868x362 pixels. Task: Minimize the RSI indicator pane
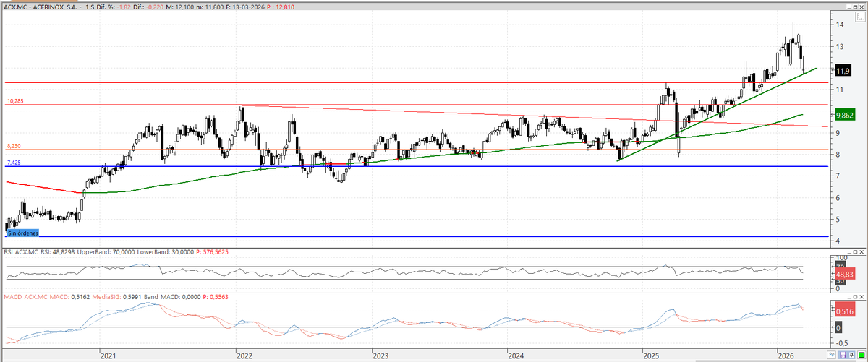[849, 252]
